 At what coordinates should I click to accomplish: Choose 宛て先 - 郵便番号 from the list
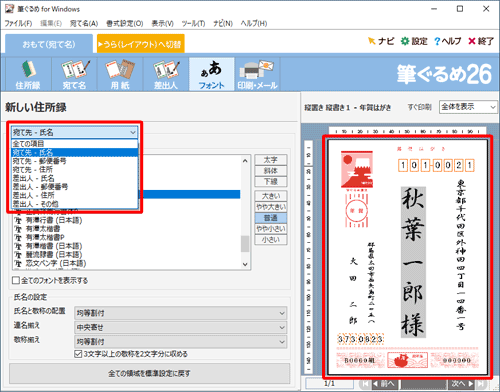[75, 161]
